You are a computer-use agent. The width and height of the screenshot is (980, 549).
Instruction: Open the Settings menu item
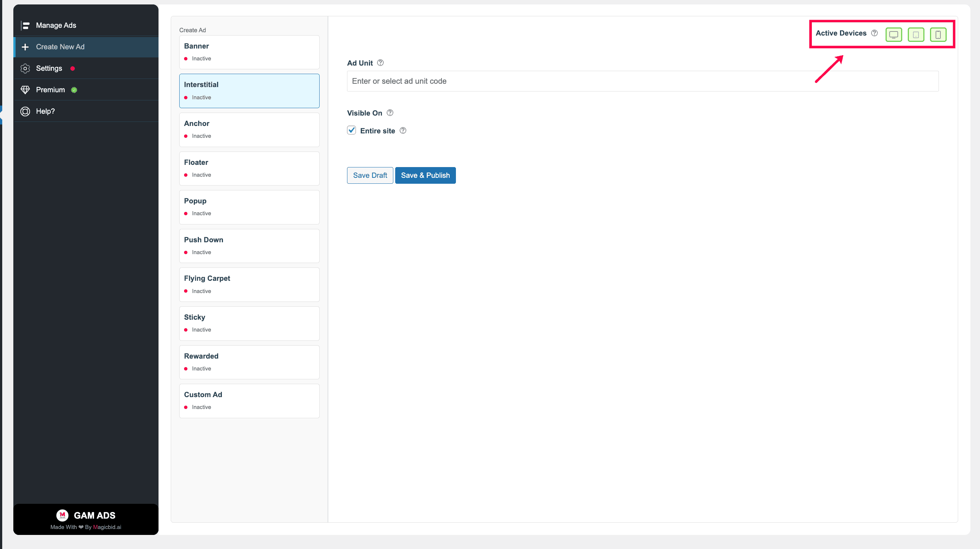coord(86,69)
